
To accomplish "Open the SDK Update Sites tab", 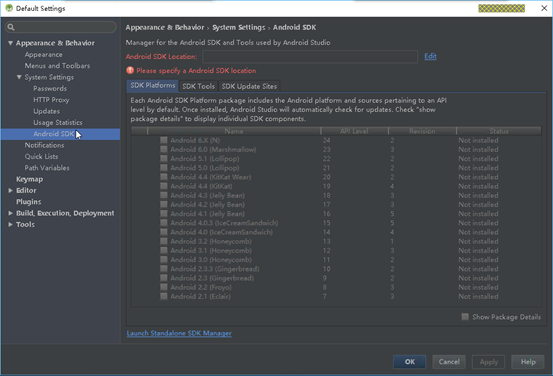I will (x=249, y=86).
